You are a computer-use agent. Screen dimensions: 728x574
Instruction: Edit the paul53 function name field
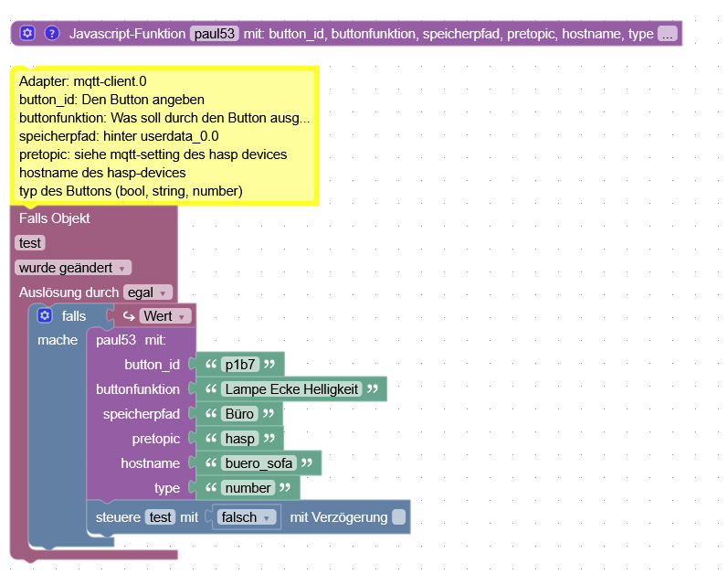pos(214,34)
